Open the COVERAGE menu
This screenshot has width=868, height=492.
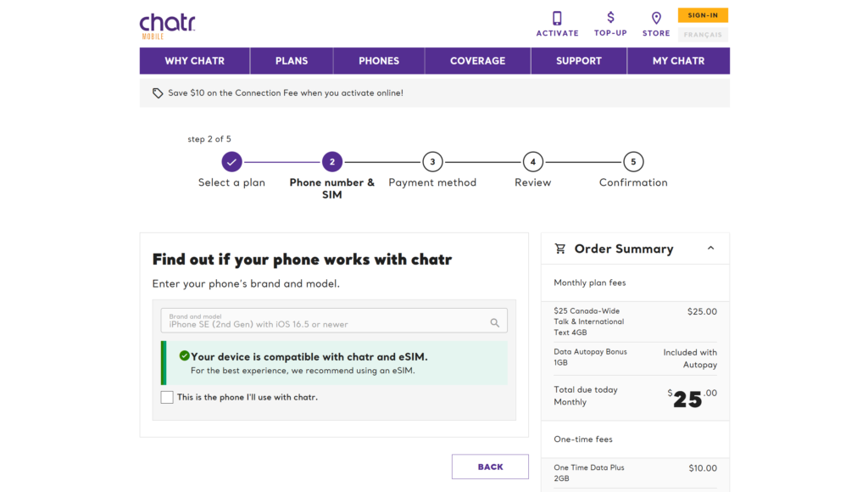coord(477,60)
